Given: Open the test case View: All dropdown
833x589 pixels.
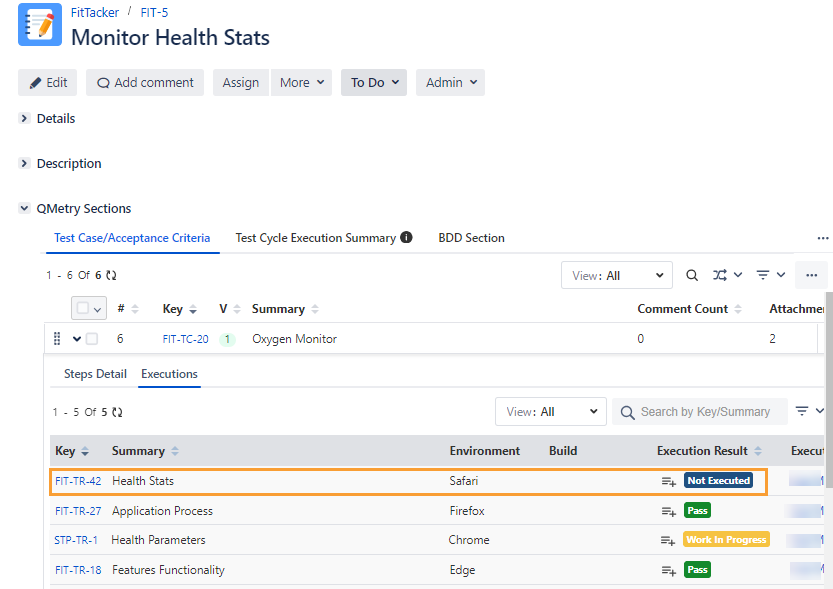Looking at the screenshot, I should tap(617, 275).
